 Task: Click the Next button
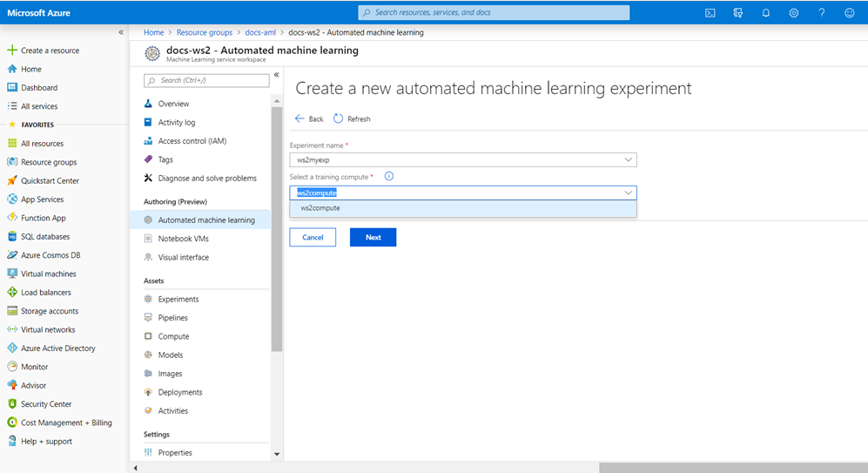coord(373,237)
